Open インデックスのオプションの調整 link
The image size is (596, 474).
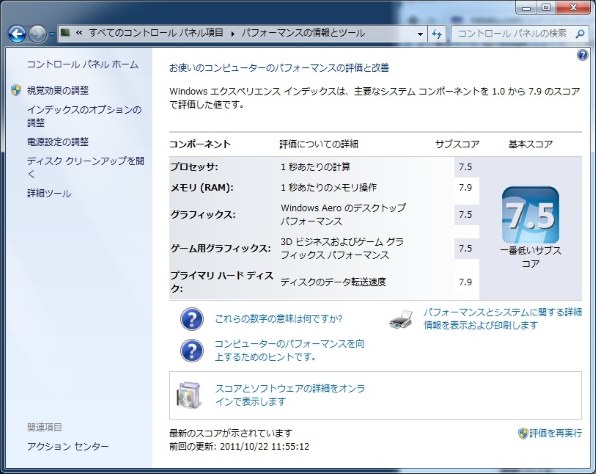point(84,116)
